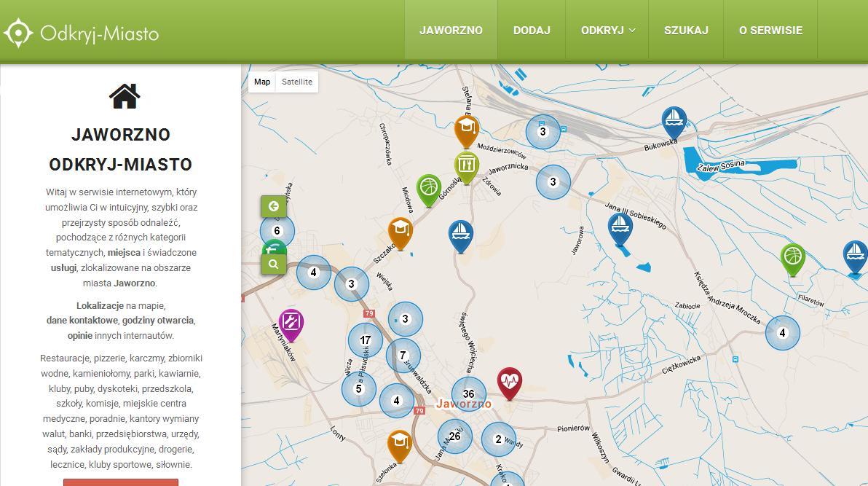Open the graduation cap marker near Szelonka
The height and width of the screenshot is (486, 868).
click(x=398, y=443)
